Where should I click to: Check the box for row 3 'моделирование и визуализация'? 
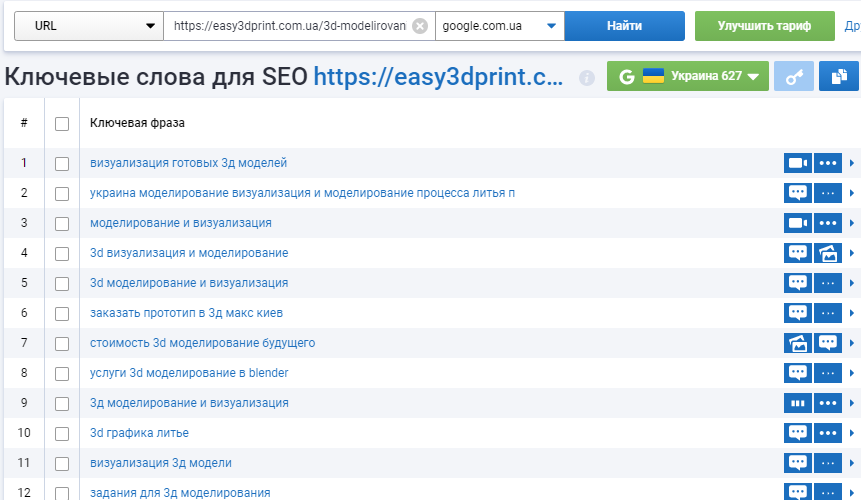[x=62, y=224]
